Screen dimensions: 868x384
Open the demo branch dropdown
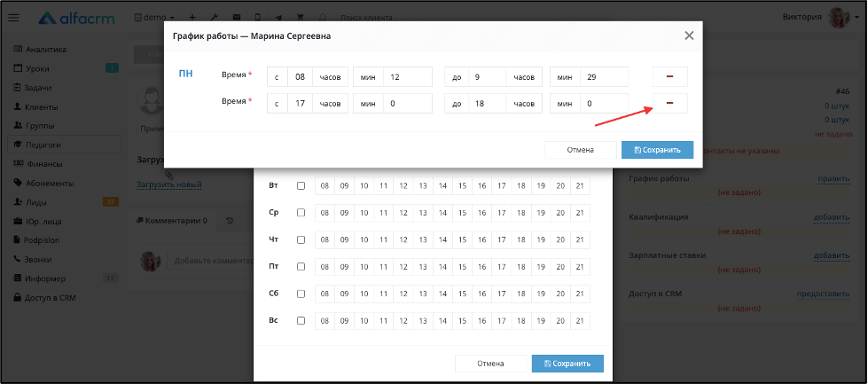tap(154, 18)
